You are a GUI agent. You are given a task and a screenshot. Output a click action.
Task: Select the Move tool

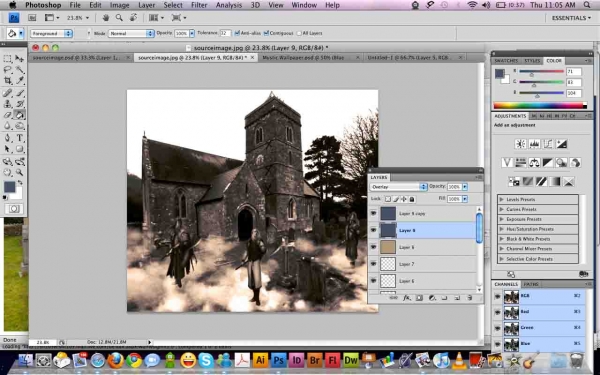coord(20,59)
